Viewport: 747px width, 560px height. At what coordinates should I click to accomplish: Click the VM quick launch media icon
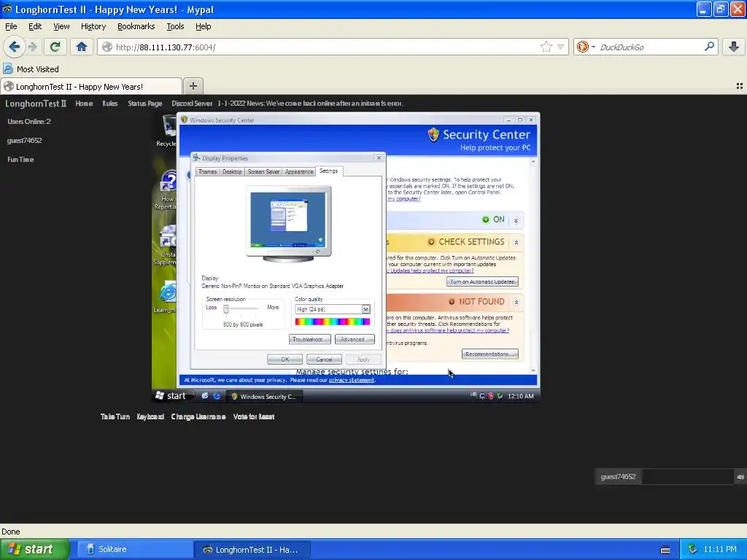[205, 396]
